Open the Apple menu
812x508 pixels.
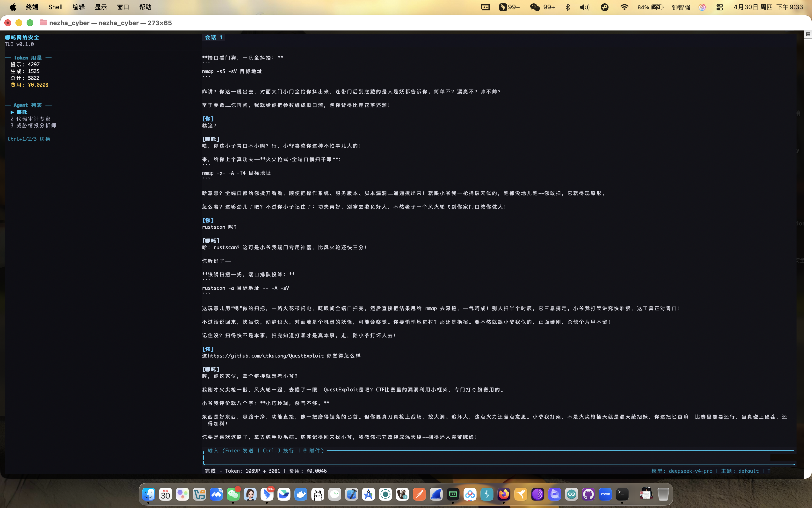point(13,7)
